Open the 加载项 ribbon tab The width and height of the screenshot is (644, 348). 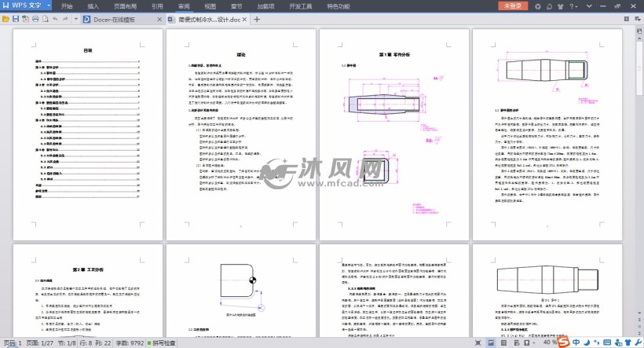pos(265,6)
